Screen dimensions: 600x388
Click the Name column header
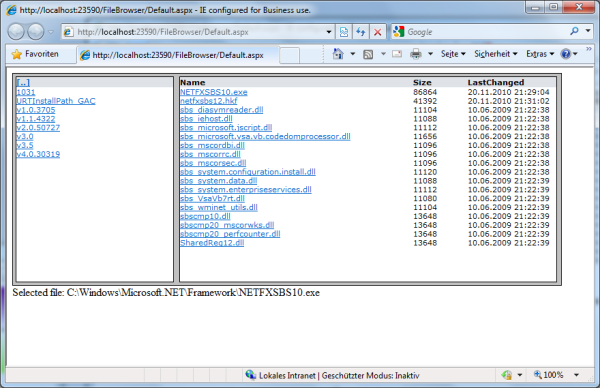(x=192, y=82)
